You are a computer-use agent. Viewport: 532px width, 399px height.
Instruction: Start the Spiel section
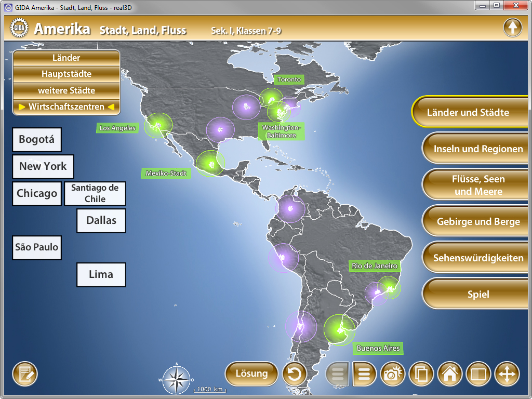point(478,294)
